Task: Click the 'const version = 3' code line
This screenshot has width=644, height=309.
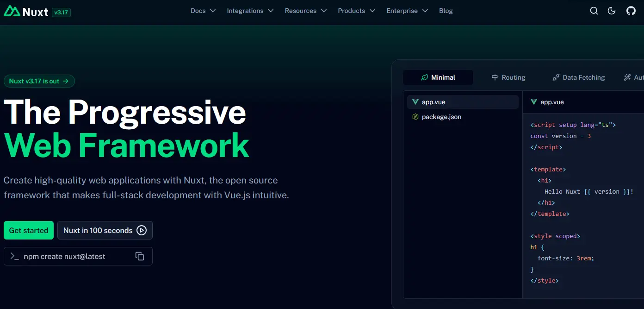Action: click(x=561, y=136)
